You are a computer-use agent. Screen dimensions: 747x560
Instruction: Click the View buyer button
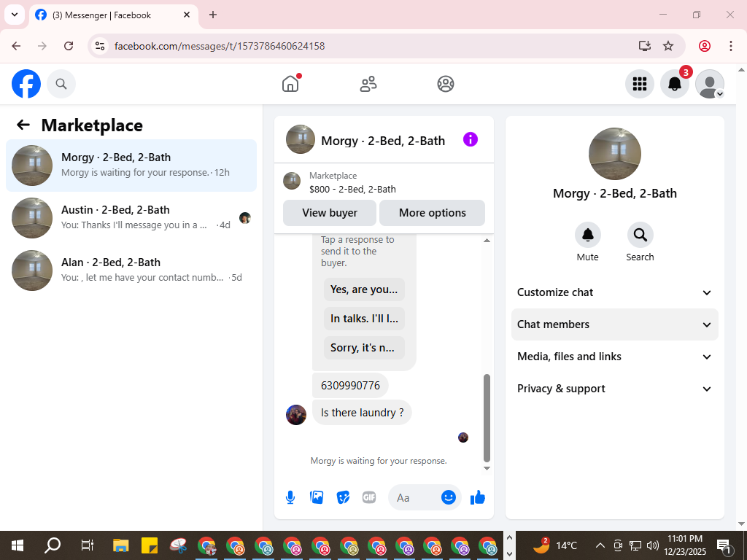330,213
